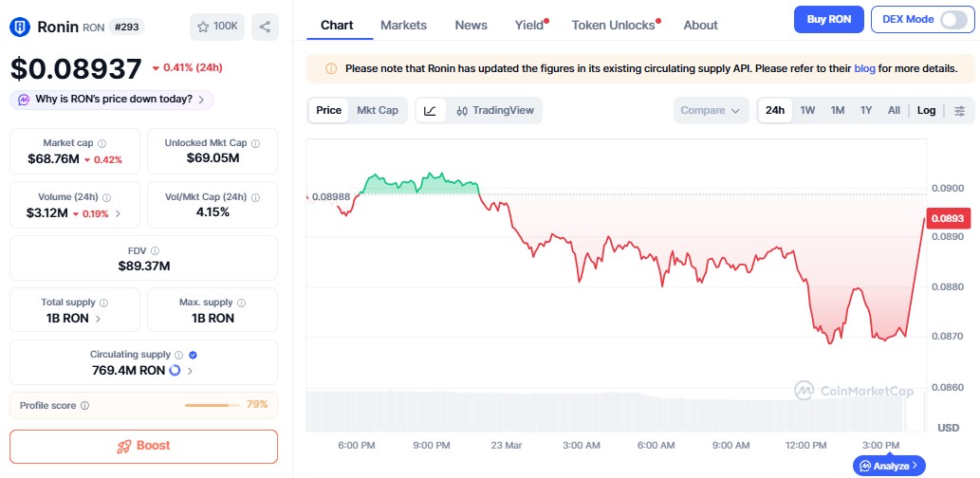Enable Log scale on chart
Viewport: 980px width, 478px height.
tap(926, 111)
